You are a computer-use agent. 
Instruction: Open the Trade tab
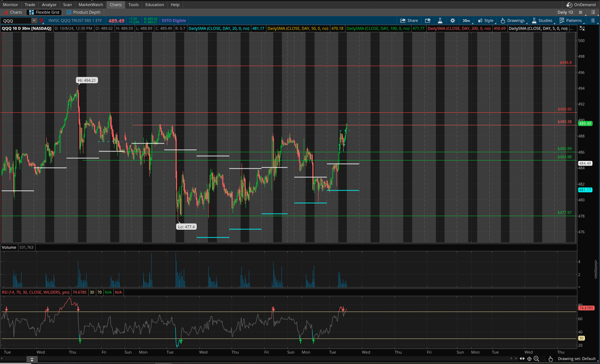tap(30, 4)
